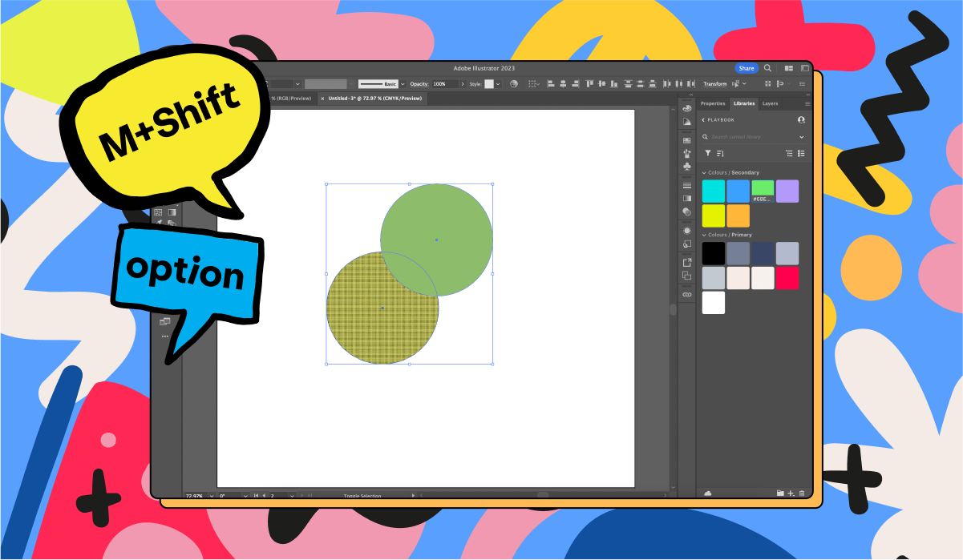Click the filter icon in the Libraries panel
This screenshot has height=560, width=963.
(x=707, y=152)
